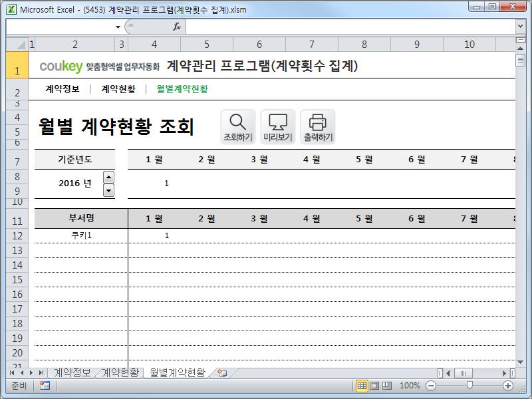The height and width of the screenshot is (399, 532).
Task: Click the macro record icon in status bar
Action: (x=45, y=386)
